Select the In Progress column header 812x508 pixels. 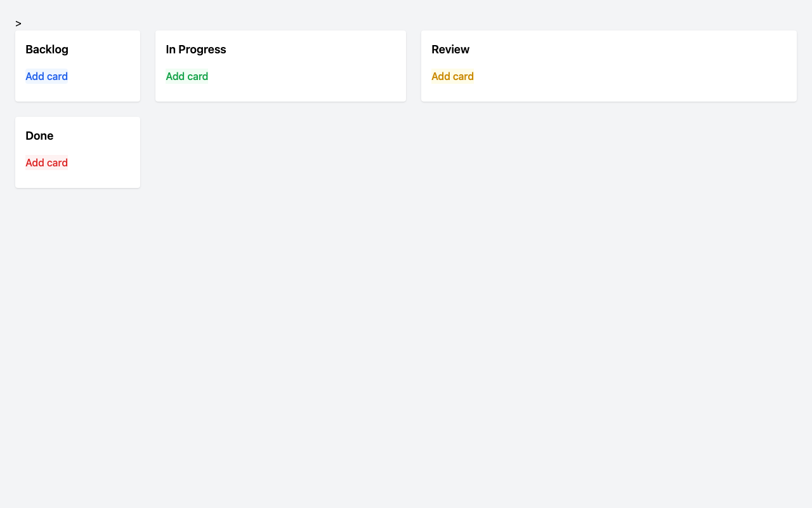(195, 49)
